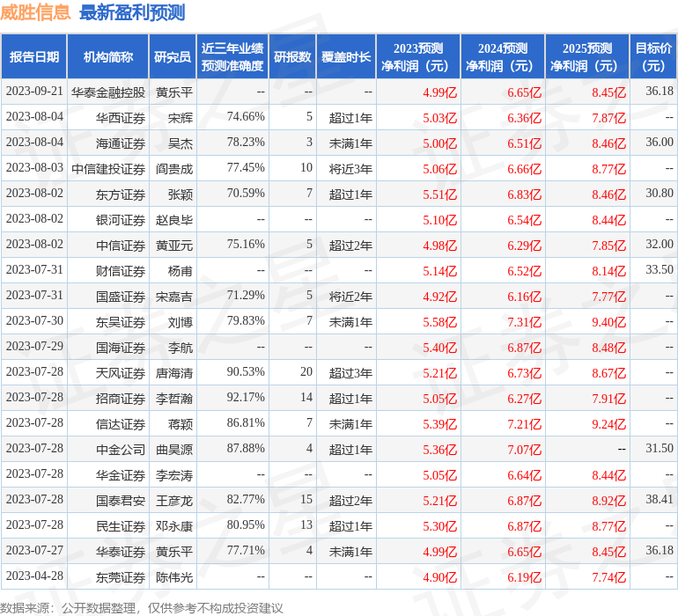Viewport: 678px width, 616px height.
Task: Click analyst 张颖
Action: (181, 194)
